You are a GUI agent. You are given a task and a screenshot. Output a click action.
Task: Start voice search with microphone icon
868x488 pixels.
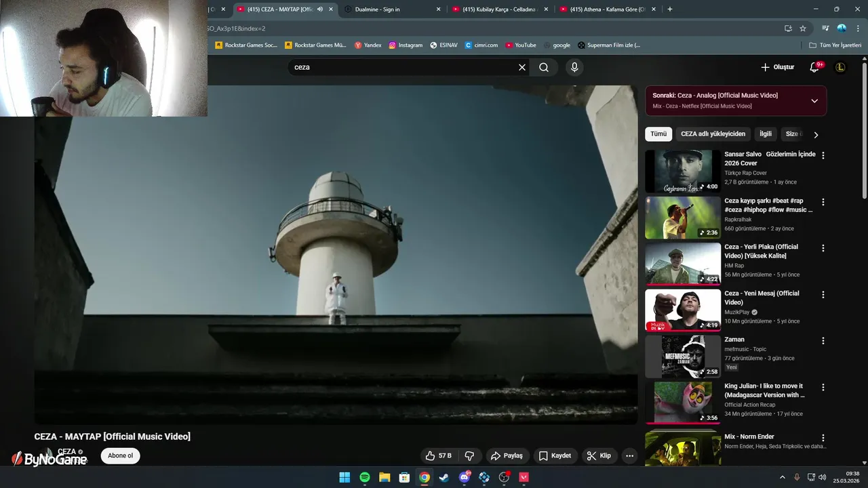[574, 67]
